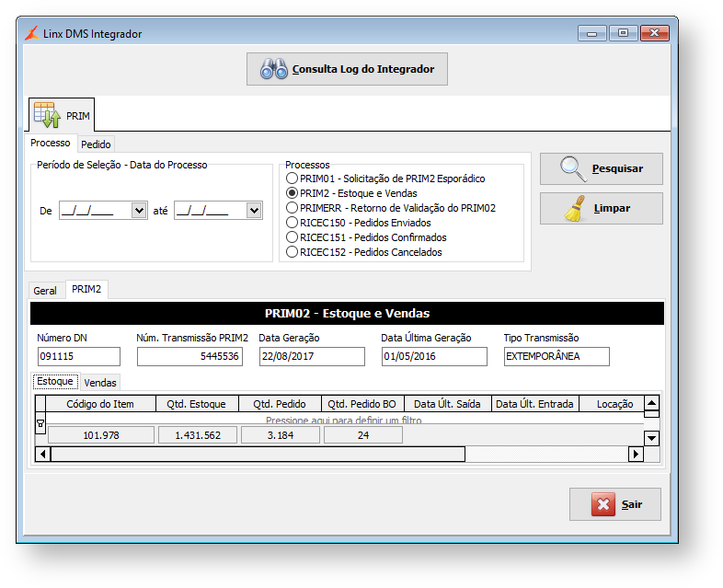This screenshot has height=588, width=723.
Task: Open the Geral tab
Action: point(45,291)
